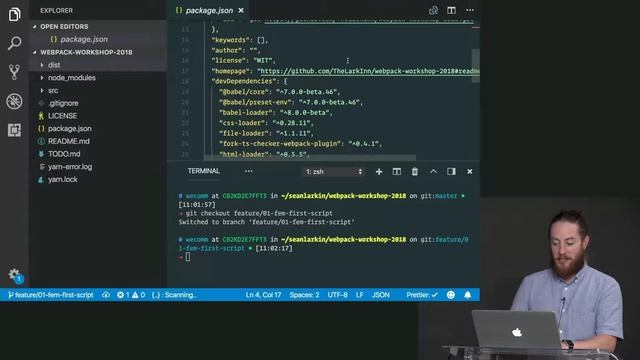The width and height of the screenshot is (640, 360).
Task: Click the Scanning status item
Action: click(173, 295)
